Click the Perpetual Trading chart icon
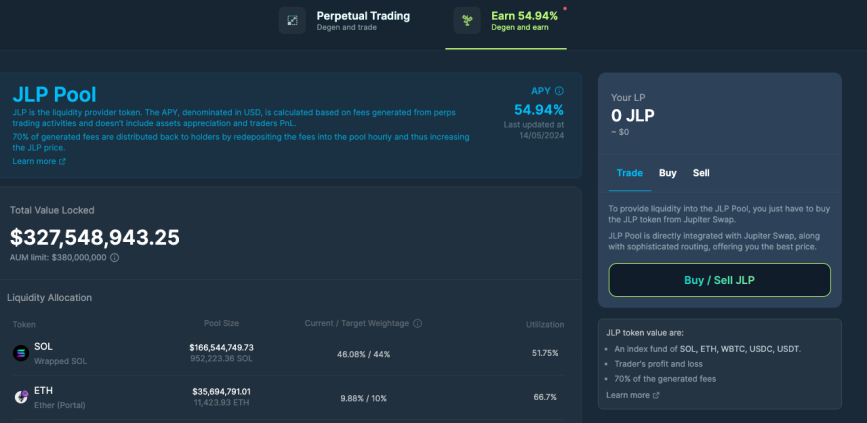Viewport: 867px width, 423px height. click(292, 21)
